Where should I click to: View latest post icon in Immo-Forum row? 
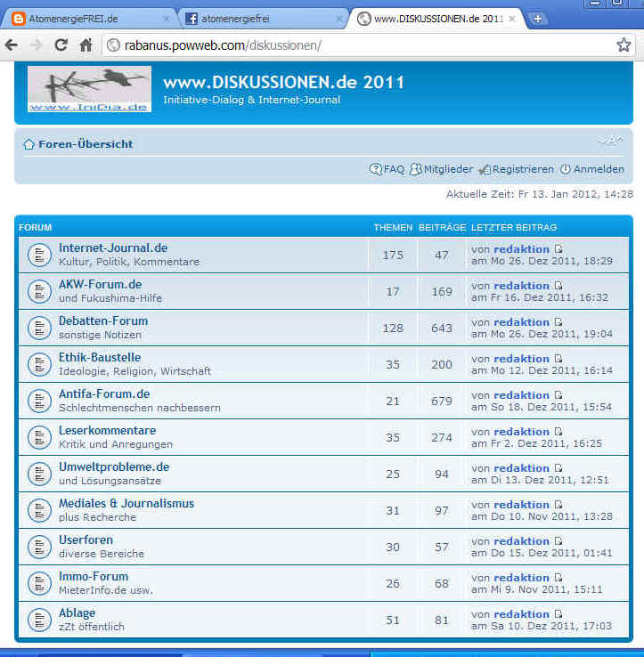(558, 577)
